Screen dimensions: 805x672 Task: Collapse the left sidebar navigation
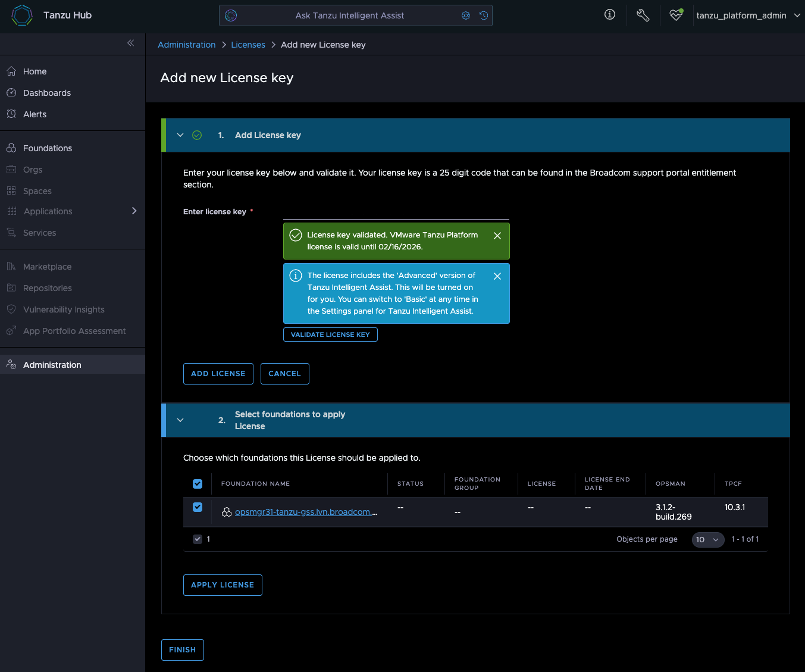(x=131, y=43)
